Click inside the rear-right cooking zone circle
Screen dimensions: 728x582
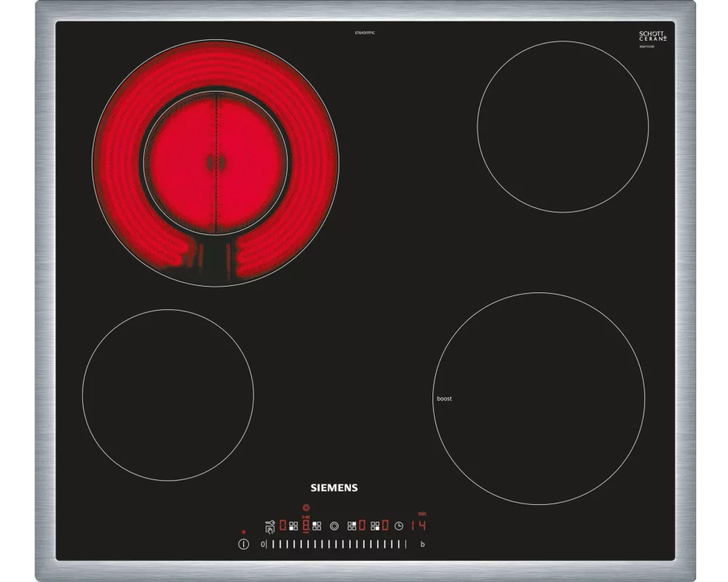coord(562,126)
